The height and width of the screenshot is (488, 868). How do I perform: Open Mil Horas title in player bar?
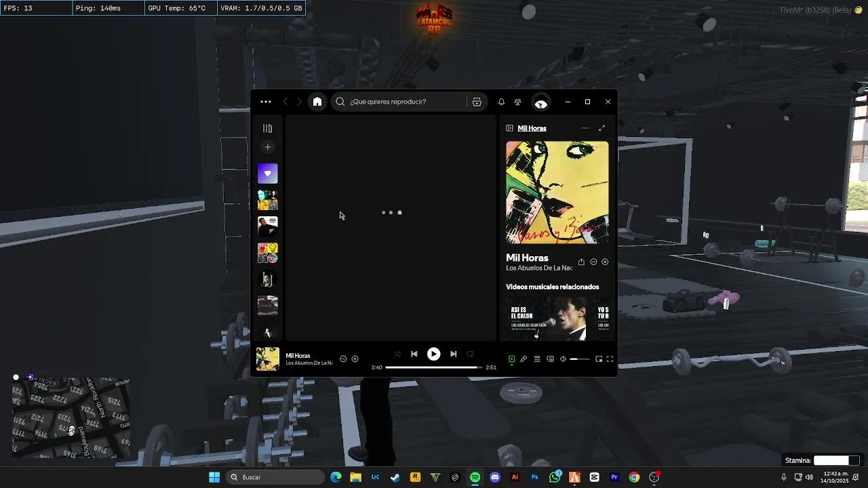298,356
